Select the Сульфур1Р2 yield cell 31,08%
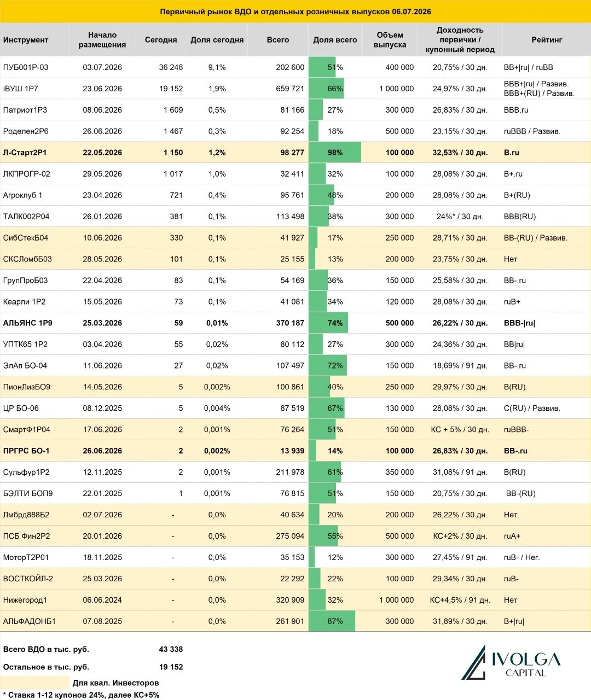 pyautogui.click(x=460, y=472)
